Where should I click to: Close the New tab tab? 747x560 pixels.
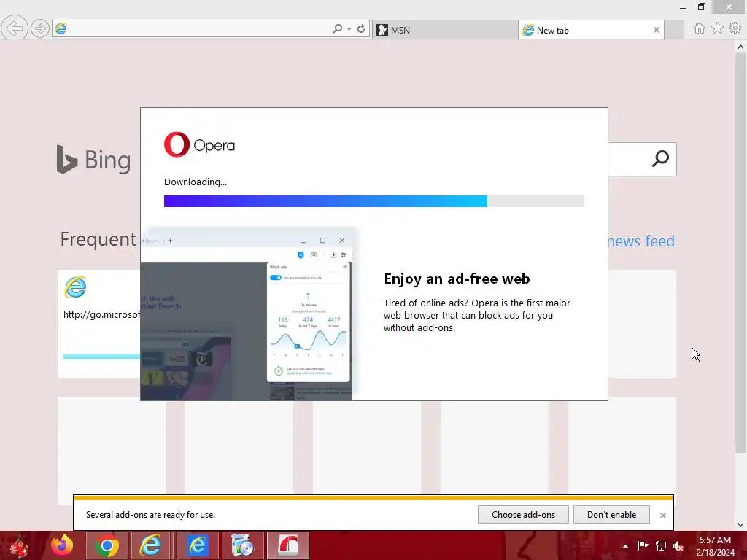pos(657,30)
